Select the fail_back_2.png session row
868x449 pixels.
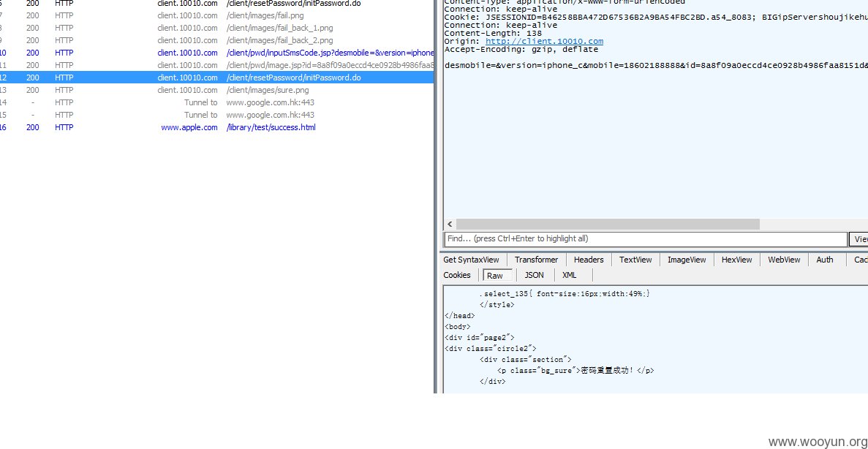216,40
